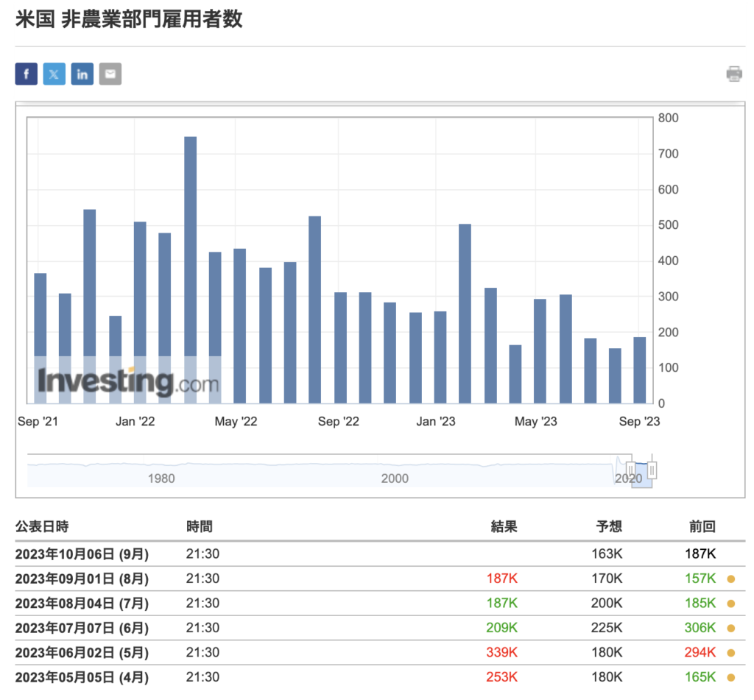Click the 結果 column header
This screenshot has width=754, height=700.
504,526
